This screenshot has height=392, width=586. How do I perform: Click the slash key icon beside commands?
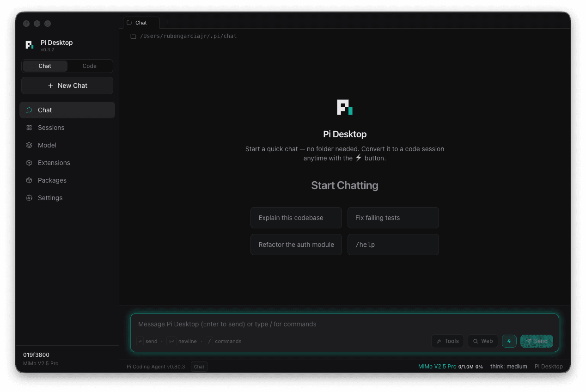coord(209,341)
